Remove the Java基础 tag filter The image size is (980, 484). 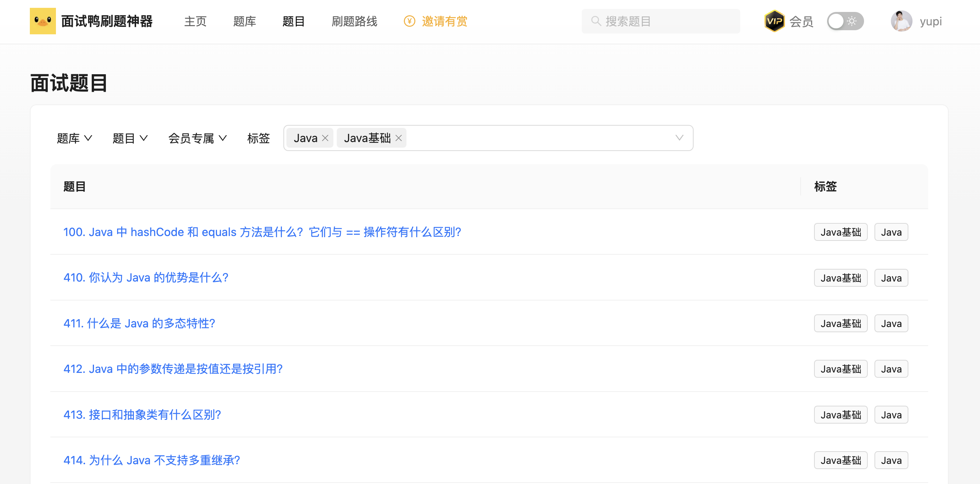[x=398, y=138]
